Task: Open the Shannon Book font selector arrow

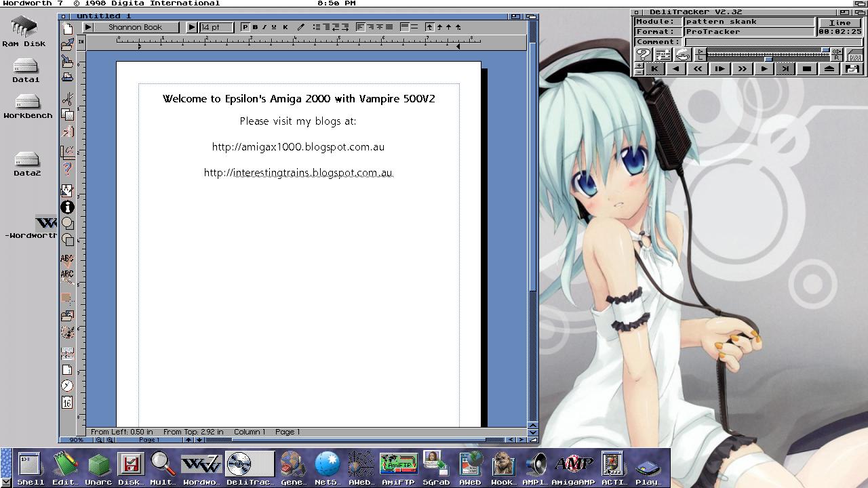Action: pyautogui.click(x=88, y=27)
